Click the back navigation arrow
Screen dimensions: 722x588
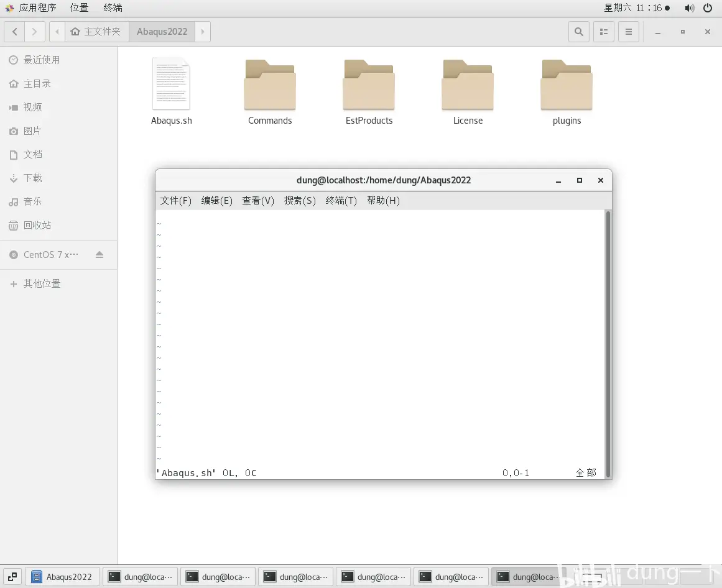click(x=14, y=31)
